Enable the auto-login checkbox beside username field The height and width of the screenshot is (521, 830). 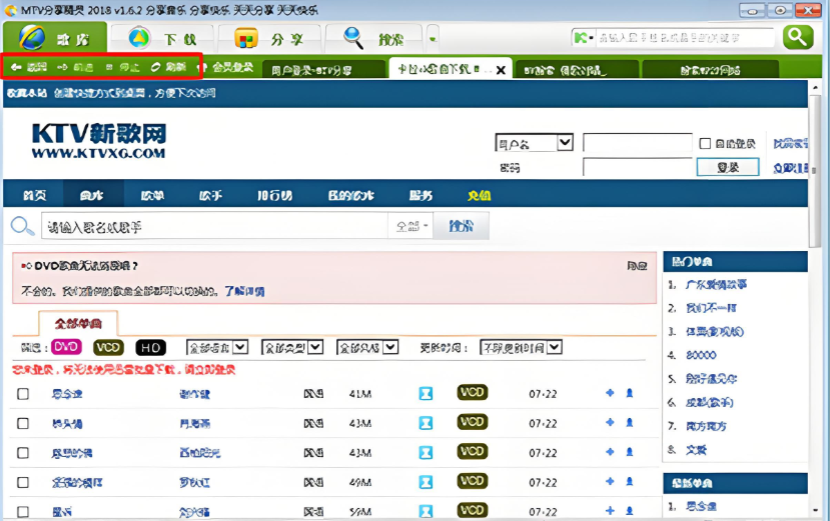(705, 143)
